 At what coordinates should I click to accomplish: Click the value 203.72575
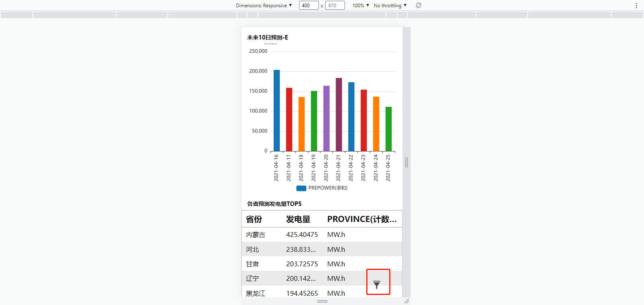[x=302, y=264]
